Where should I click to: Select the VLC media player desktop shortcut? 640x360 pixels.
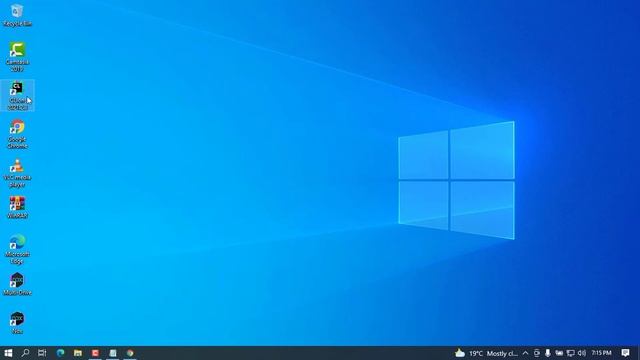17,173
